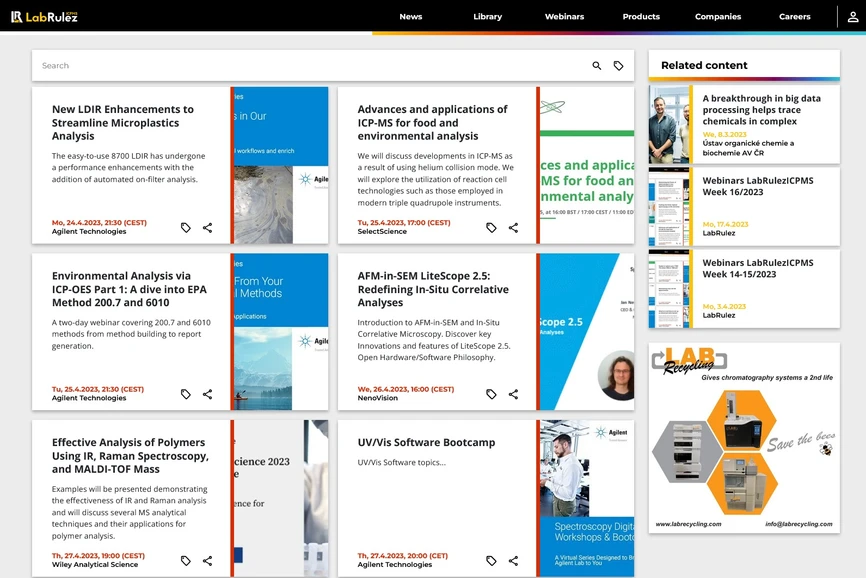Click thumbnail of New LDIR Enhancements webinar
This screenshot has width=866, height=578.
point(279,165)
